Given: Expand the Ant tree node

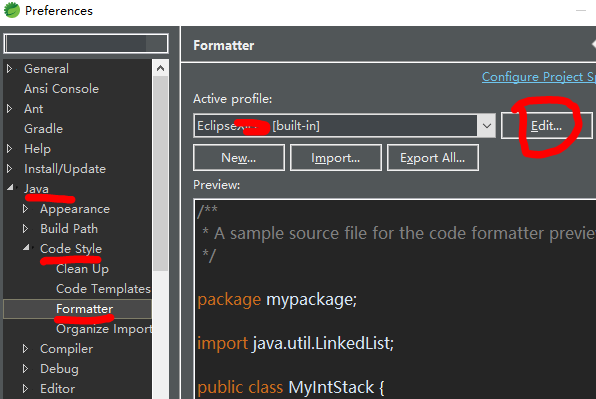Looking at the screenshot, I should click(10, 109).
